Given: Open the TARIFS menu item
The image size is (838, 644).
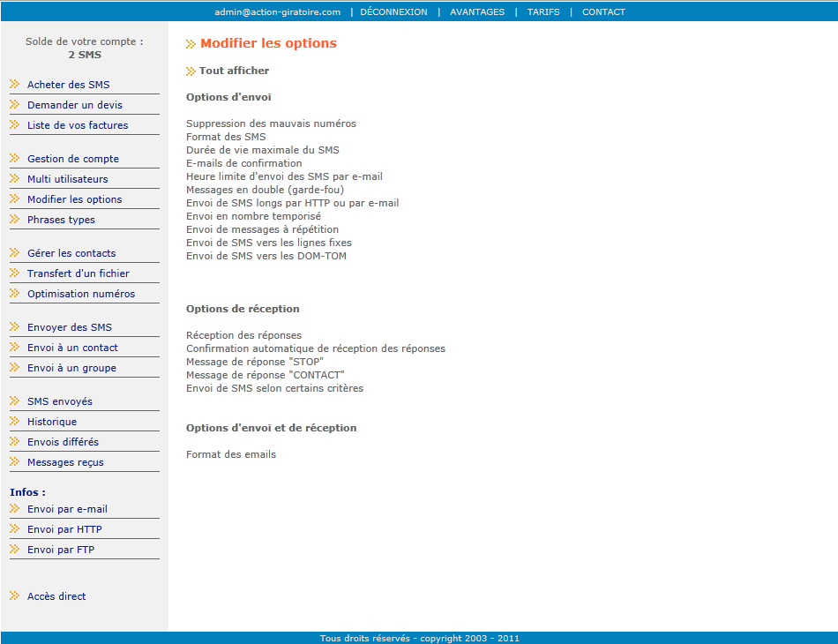Looking at the screenshot, I should (x=543, y=11).
